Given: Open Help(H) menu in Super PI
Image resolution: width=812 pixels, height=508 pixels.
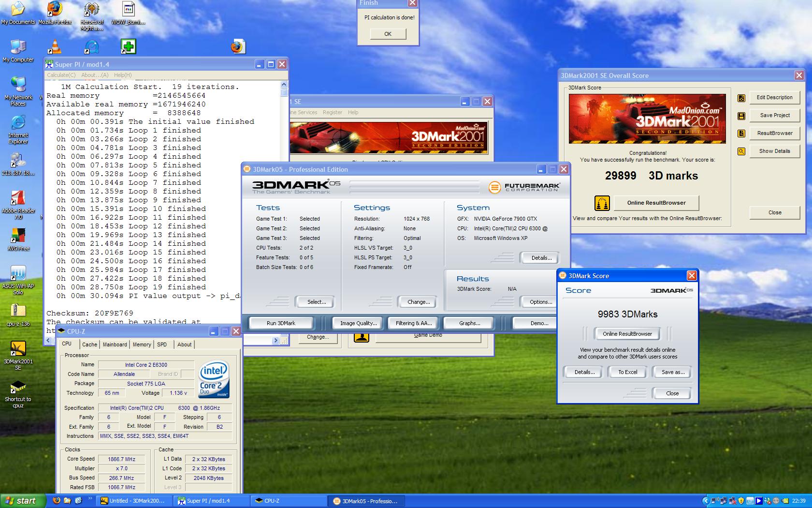Looking at the screenshot, I should tap(123, 75).
